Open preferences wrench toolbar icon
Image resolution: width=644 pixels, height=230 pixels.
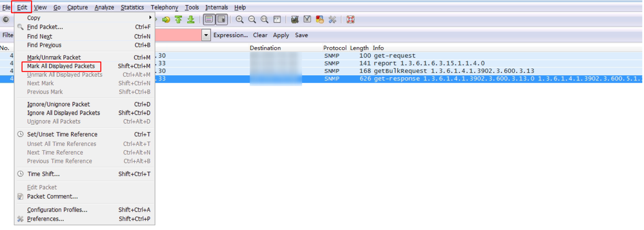click(x=332, y=20)
